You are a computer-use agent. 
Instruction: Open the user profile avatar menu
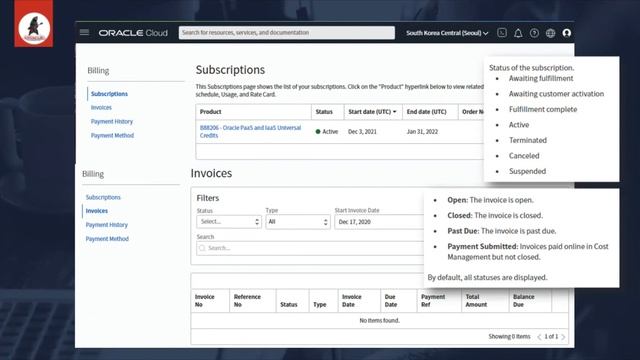pos(567,33)
